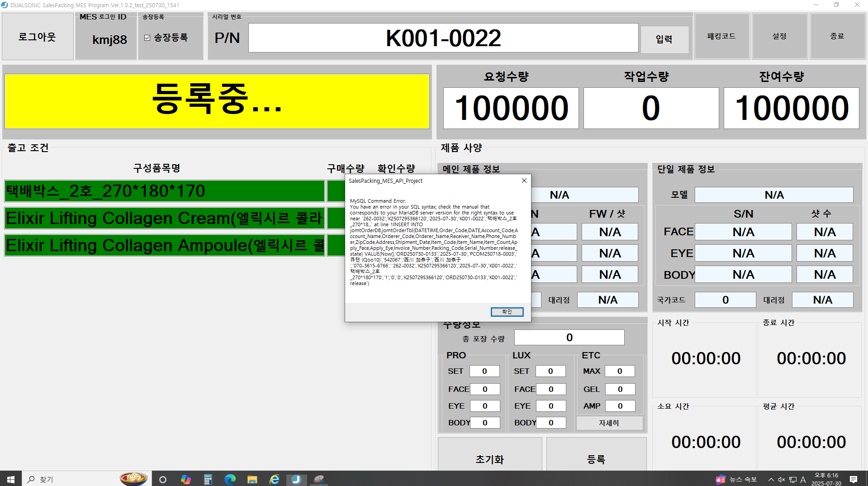The width and height of the screenshot is (868, 486).
Task: Click the 자세히 details button
Action: 609,423
